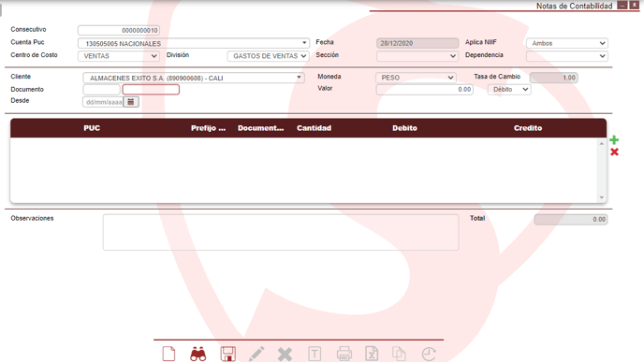Open the Débito type dropdown
This screenshot has width=644, height=362.
[509, 90]
